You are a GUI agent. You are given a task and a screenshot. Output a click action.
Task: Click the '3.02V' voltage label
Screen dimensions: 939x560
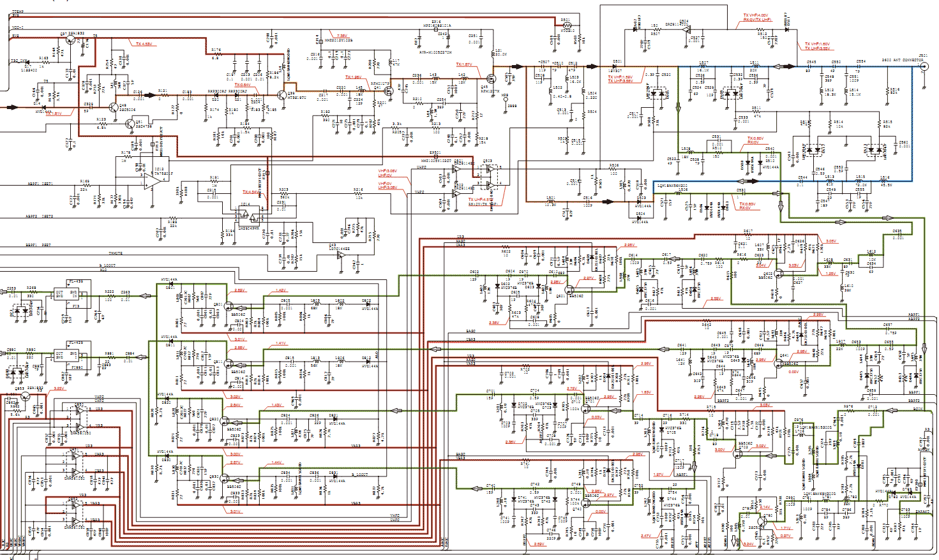click(235, 397)
